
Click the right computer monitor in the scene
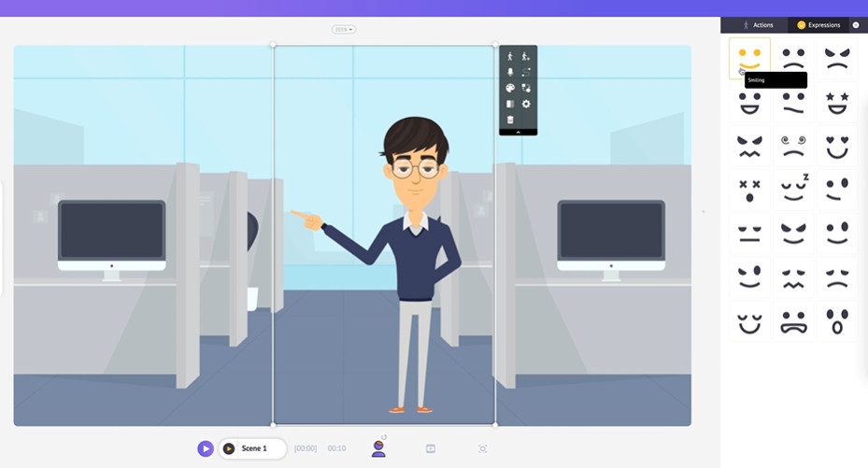click(611, 239)
